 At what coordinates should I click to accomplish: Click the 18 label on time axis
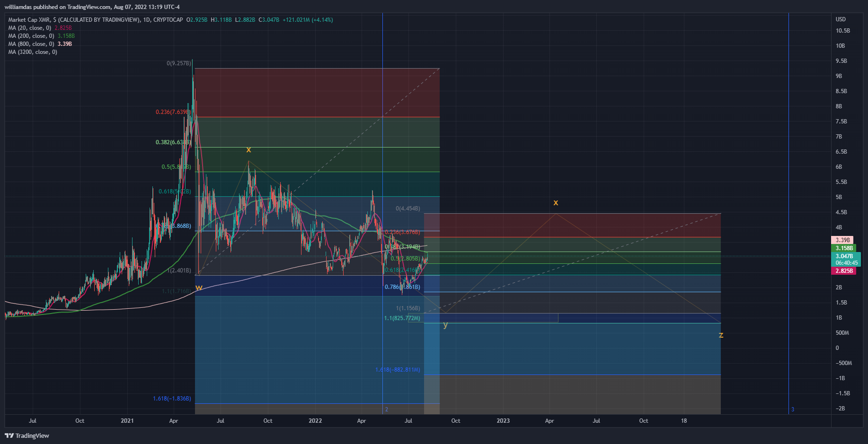click(684, 421)
